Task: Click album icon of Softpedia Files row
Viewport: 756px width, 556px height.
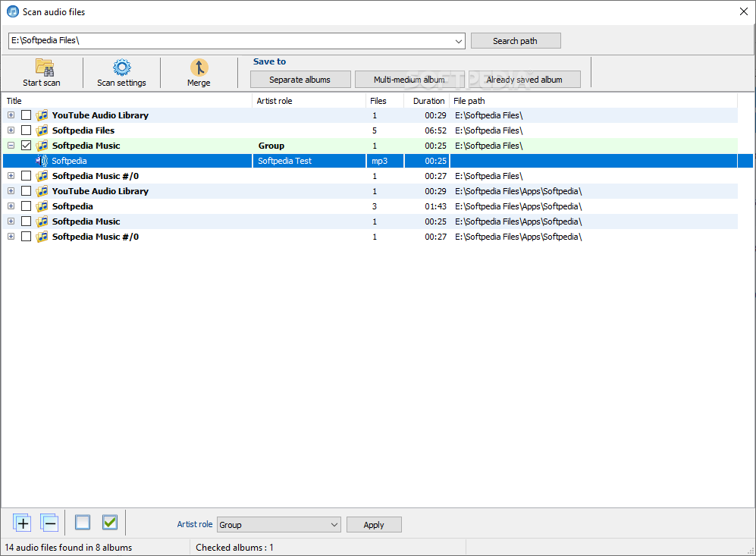Action: point(42,130)
